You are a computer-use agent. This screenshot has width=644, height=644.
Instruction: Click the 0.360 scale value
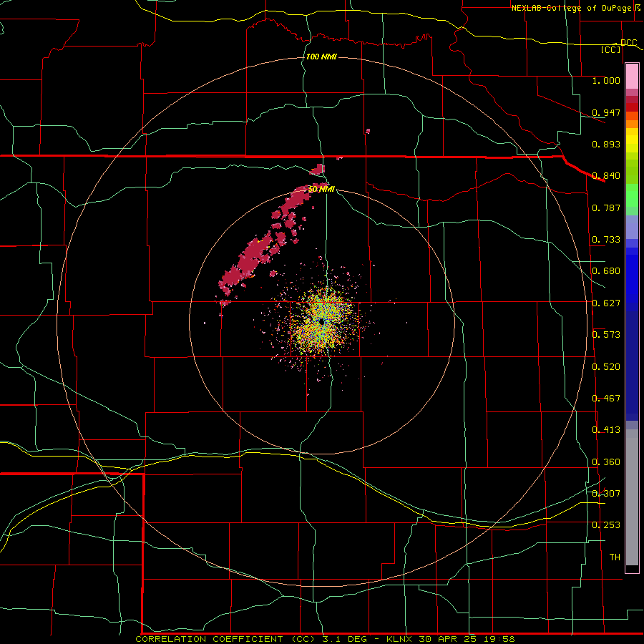606,462
